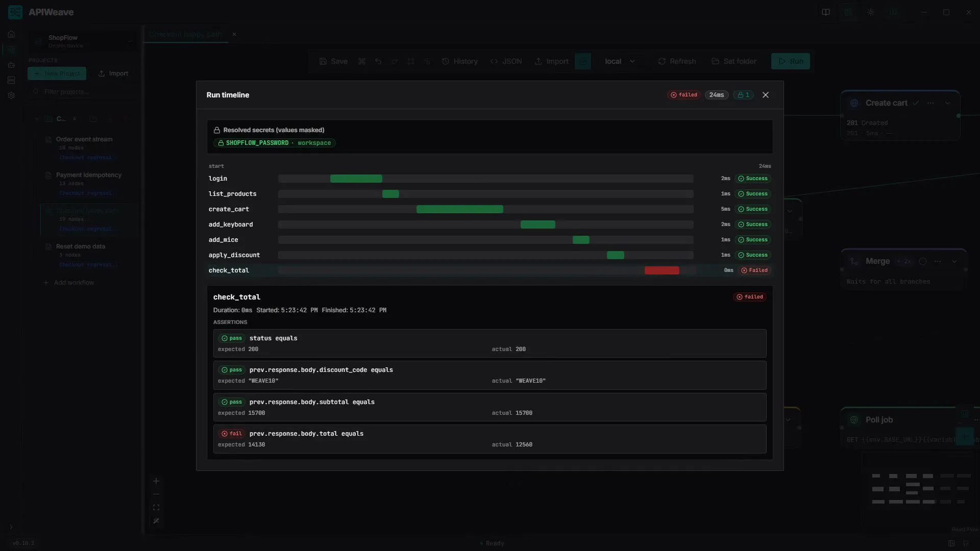Screen dimensions: 980x551
Task: Zoom in with the canvas plus control
Action: (156, 481)
